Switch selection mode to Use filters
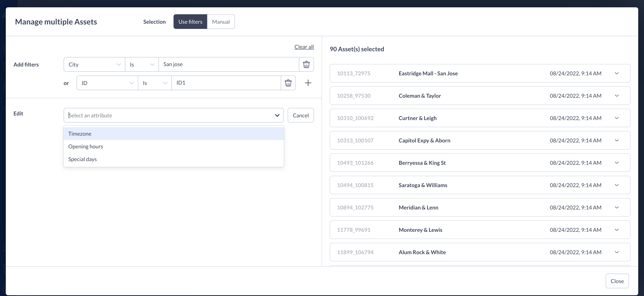This screenshot has width=644, height=296. [190, 22]
